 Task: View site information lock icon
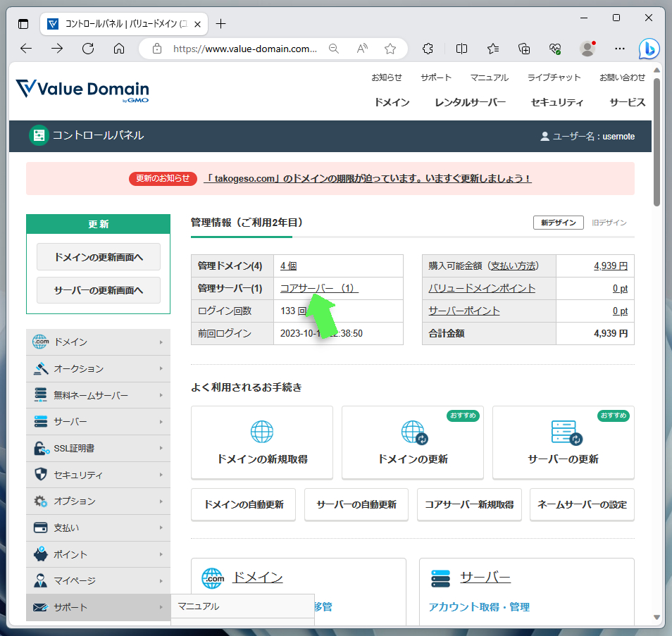(x=157, y=49)
